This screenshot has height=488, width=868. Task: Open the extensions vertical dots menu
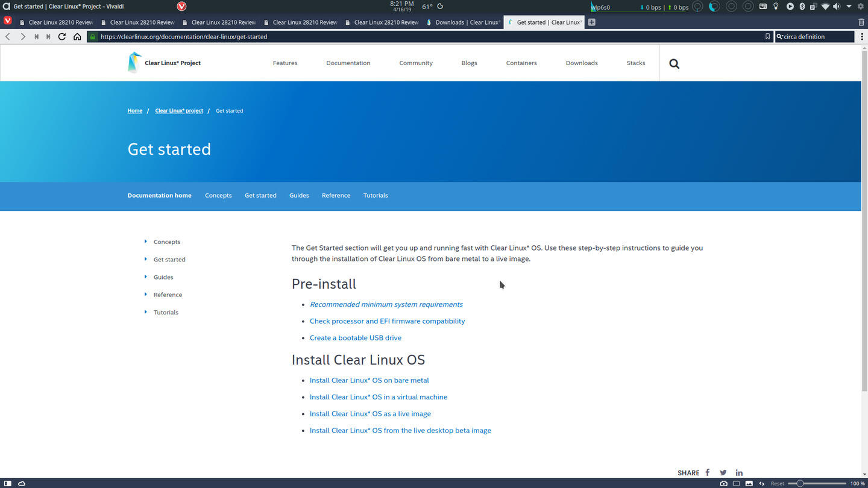pyautogui.click(x=862, y=37)
